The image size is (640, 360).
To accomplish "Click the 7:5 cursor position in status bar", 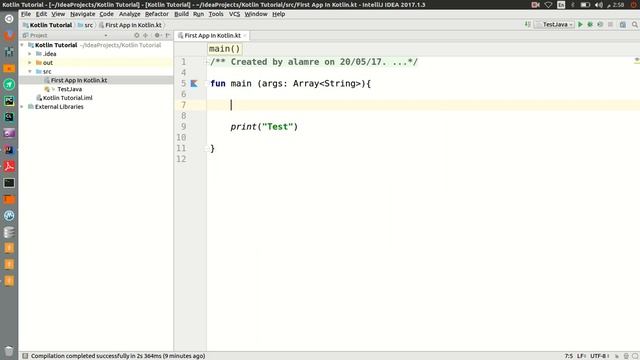I will [569, 356].
